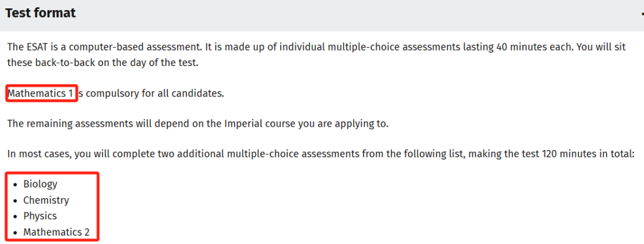Click the bullet point before Biology
Image resolution: width=644 pixels, height=244 pixels.
[x=15, y=185]
